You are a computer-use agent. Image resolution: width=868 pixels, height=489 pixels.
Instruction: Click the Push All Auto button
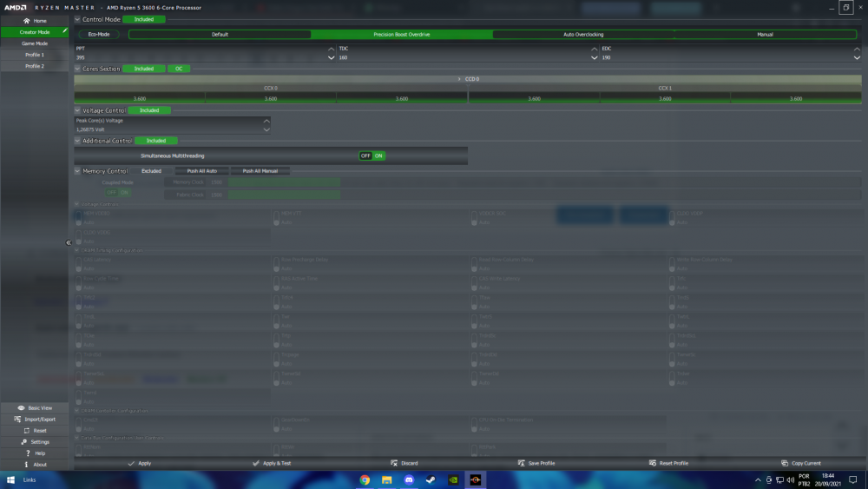(x=207, y=171)
